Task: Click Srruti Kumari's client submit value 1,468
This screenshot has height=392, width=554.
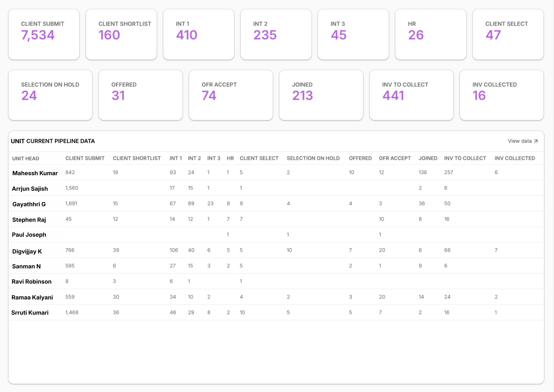Action: click(x=72, y=312)
